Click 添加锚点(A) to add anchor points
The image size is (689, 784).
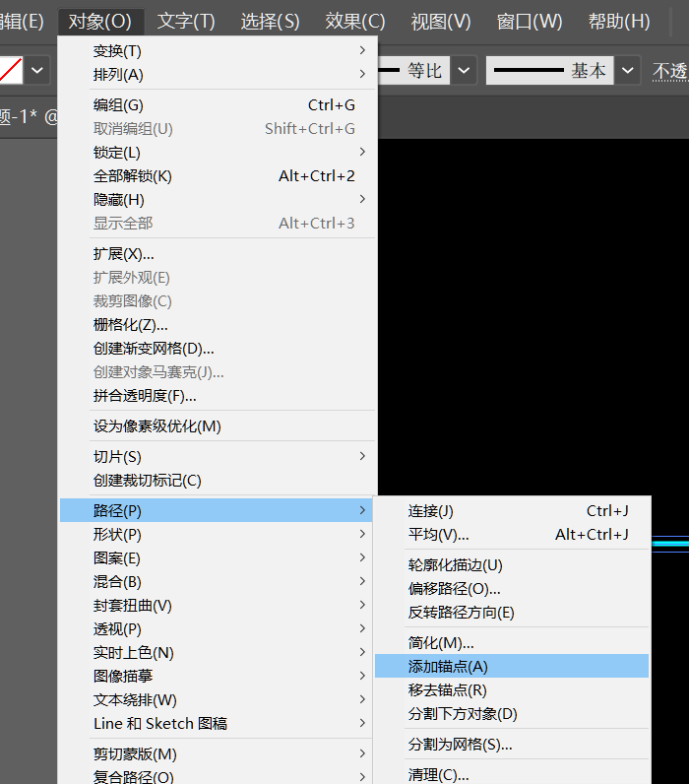pos(512,666)
